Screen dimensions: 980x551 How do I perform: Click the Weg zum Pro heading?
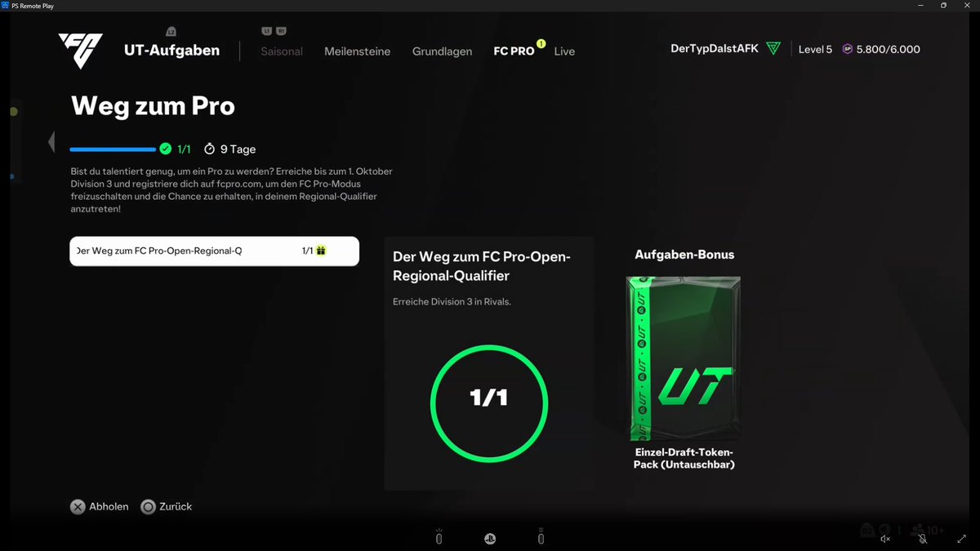coord(153,106)
